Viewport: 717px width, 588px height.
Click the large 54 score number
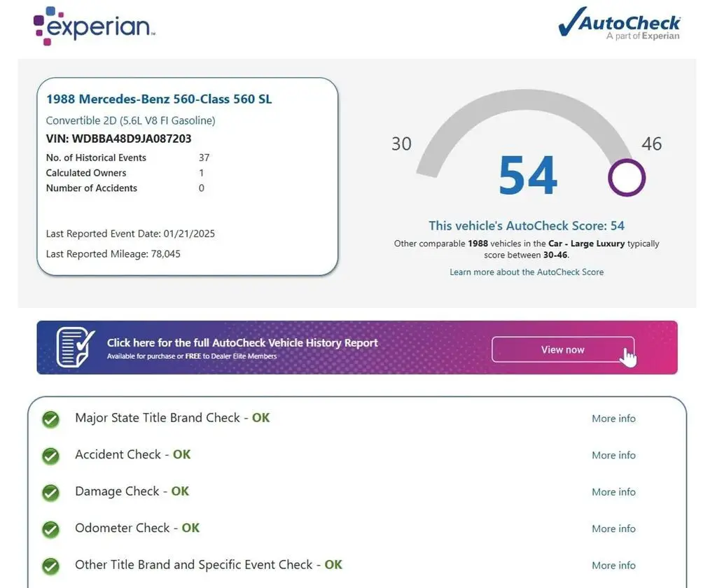(528, 176)
